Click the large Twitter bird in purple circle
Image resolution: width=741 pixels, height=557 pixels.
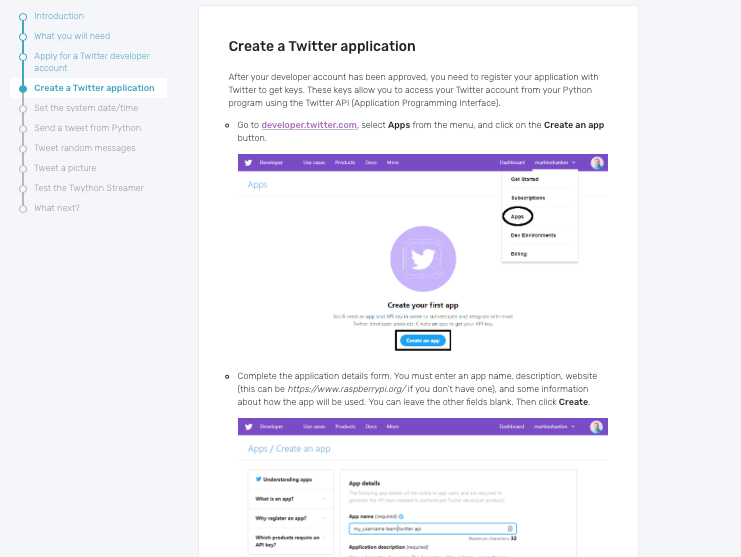click(x=423, y=258)
